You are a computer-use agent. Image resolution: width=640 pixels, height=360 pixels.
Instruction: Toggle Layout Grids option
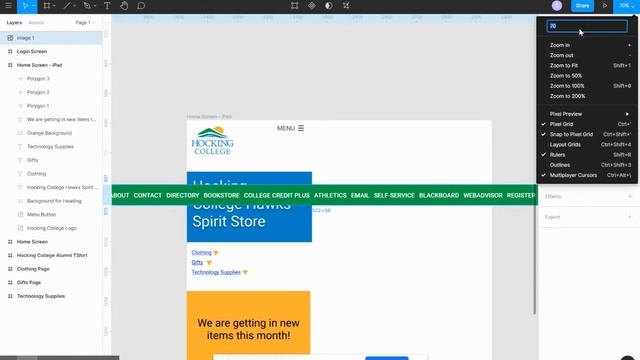tap(588, 144)
